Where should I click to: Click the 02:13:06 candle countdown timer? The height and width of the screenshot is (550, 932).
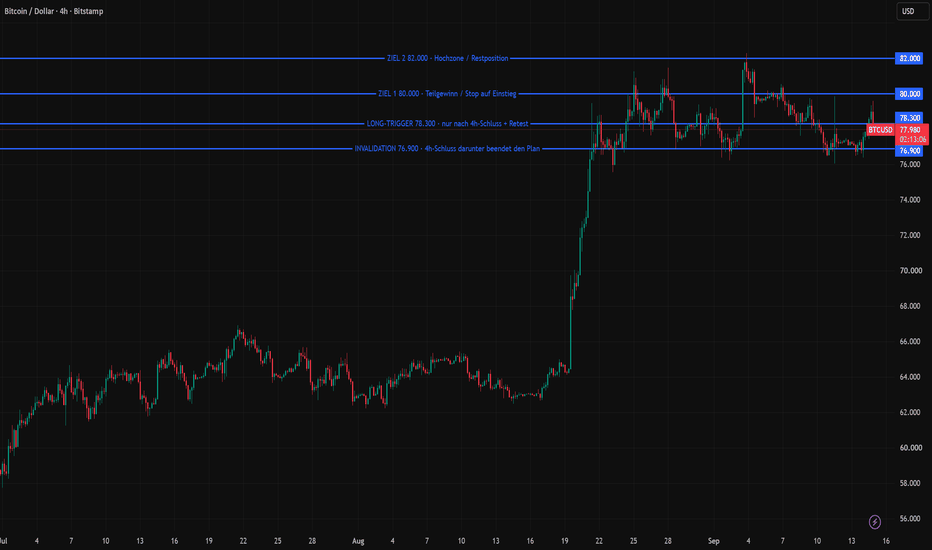pos(912,140)
